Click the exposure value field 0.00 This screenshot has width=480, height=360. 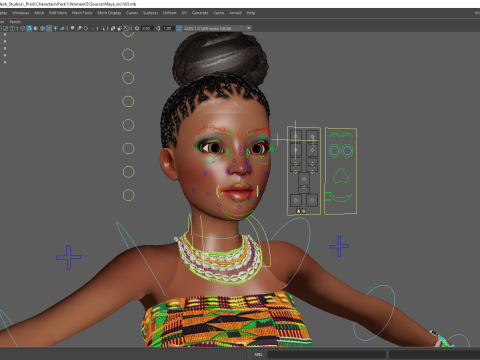point(147,28)
